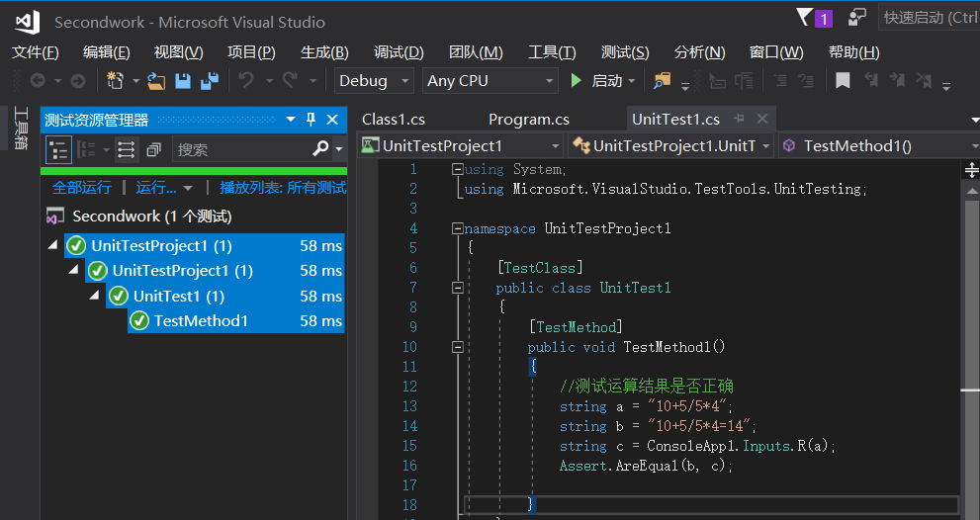
Task: Click the editor split handle above the scrollbar
Action: coord(971,169)
